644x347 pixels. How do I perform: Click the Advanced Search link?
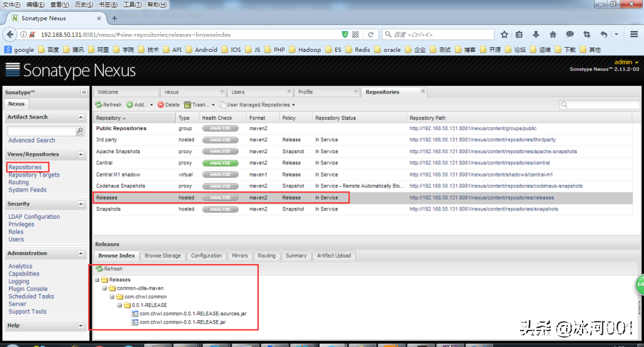pyautogui.click(x=32, y=141)
